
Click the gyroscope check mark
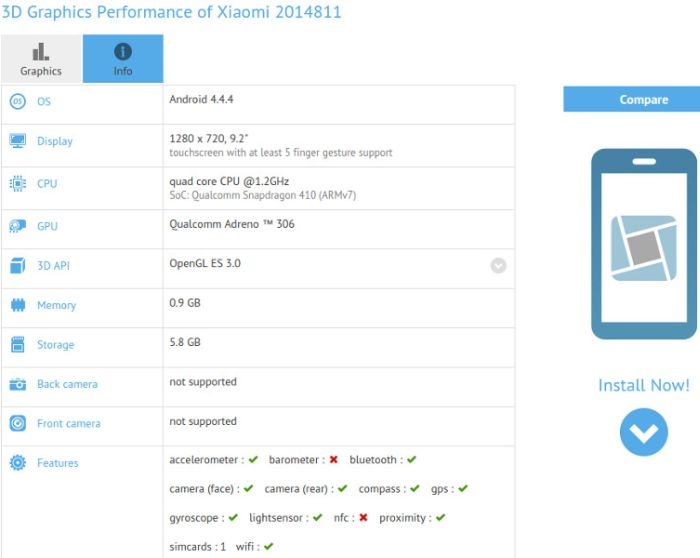(233, 517)
